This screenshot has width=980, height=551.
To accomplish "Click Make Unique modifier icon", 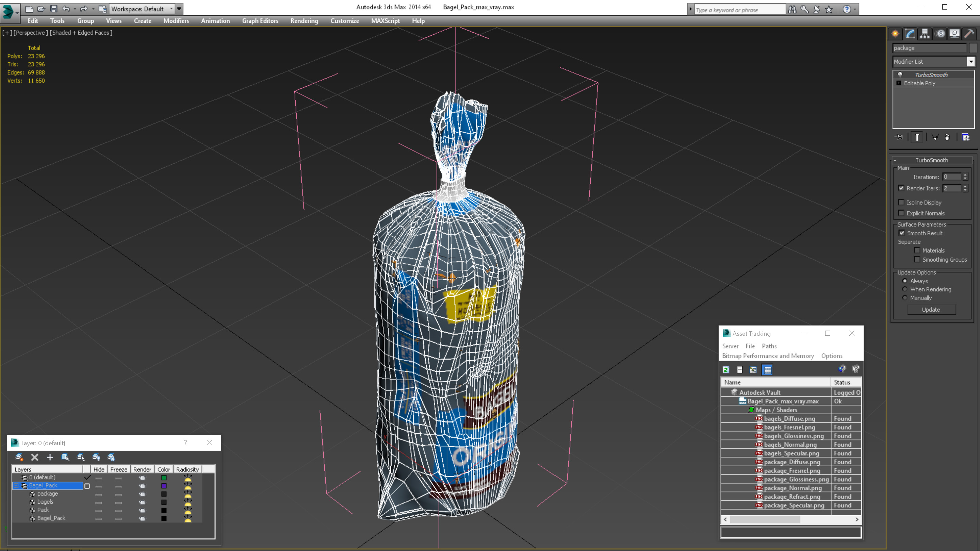I will pos(935,137).
